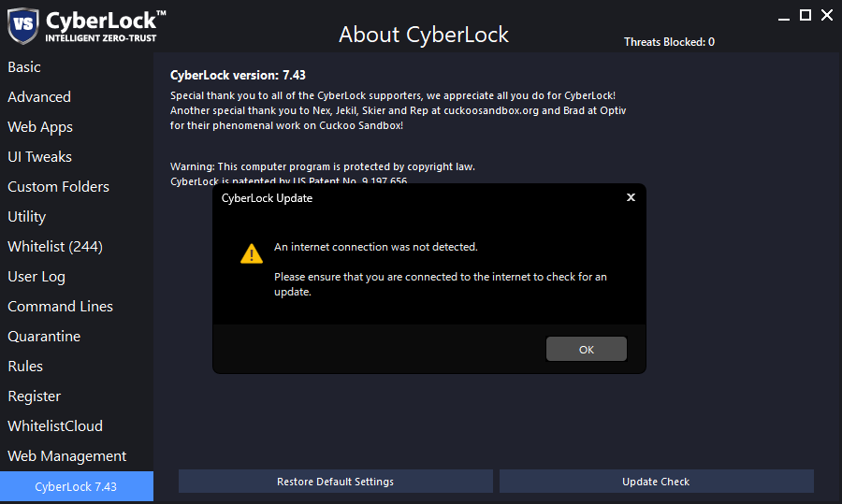The height and width of the screenshot is (504, 842).
Task: Open the Utility tab
Action: [26, 217]
